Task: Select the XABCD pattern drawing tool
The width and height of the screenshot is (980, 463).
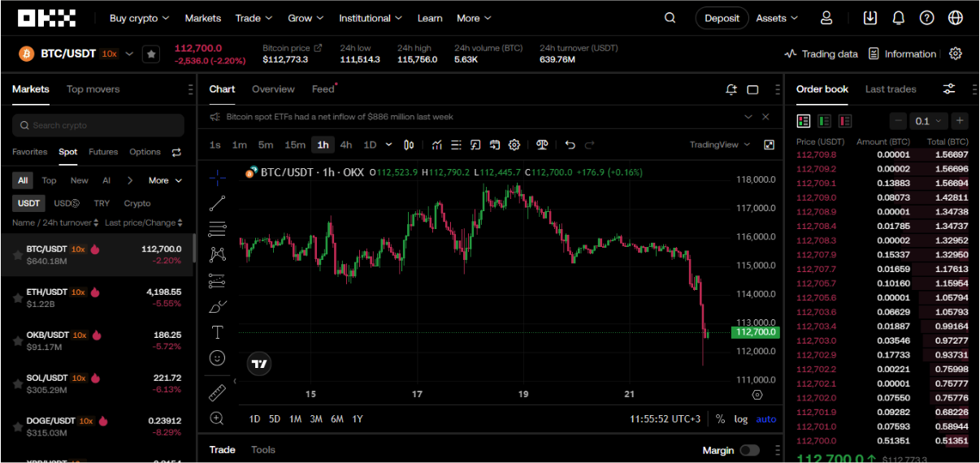Action: coord(217,254)
